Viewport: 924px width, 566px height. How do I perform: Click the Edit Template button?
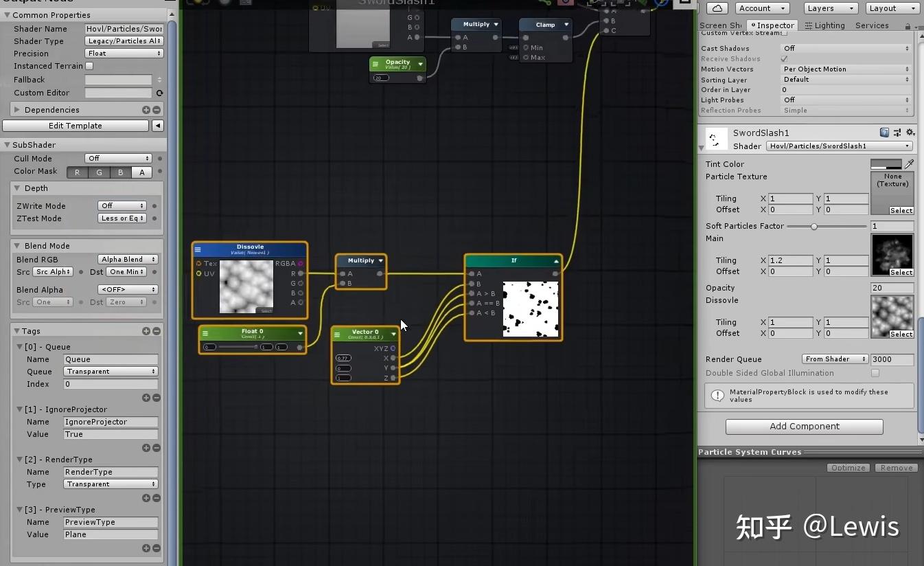pyautogui.click(x=76, y=126)
